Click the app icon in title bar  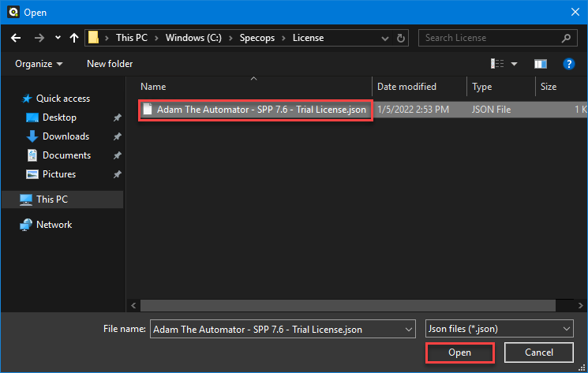coord(13,13)
